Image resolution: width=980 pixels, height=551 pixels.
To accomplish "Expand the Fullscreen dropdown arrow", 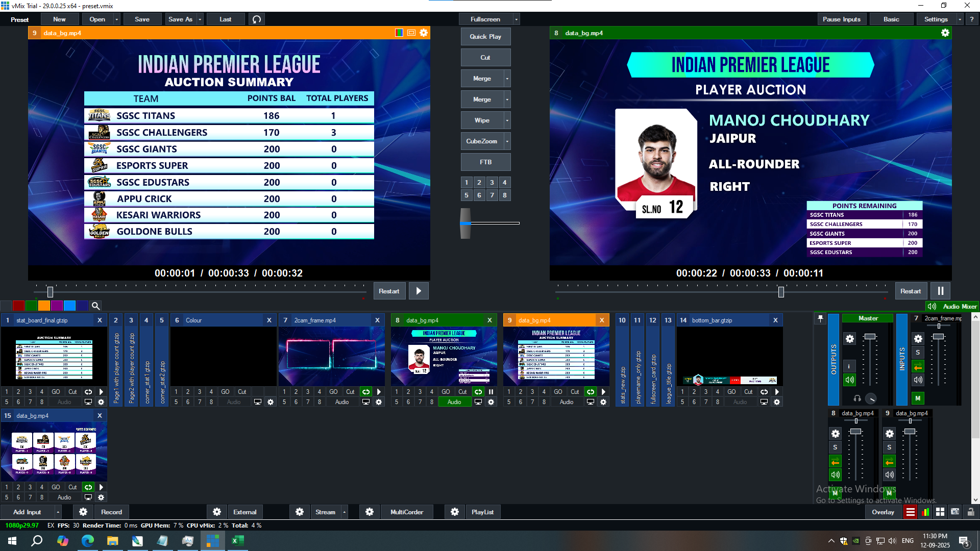I will [517, 19].
